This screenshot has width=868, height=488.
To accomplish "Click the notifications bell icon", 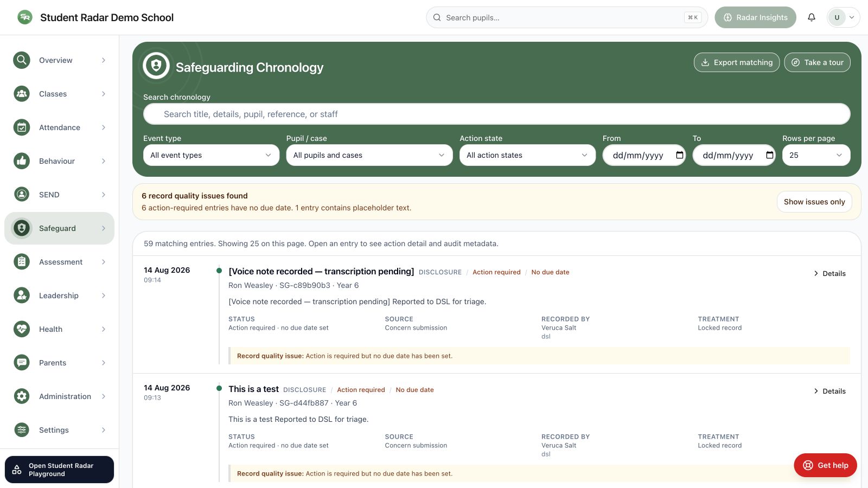I will pos(812,17).
